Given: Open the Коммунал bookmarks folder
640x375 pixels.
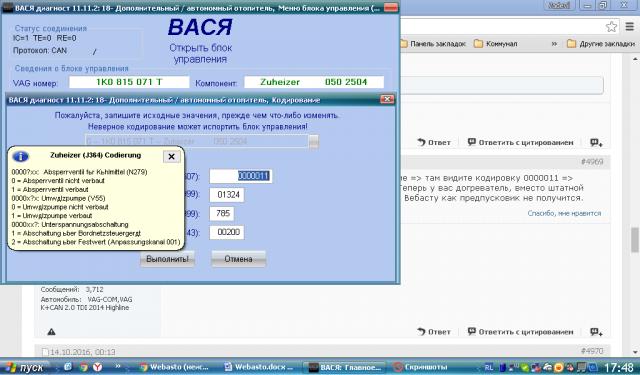Looking at the screenshot, I should (x=496, y=44).
